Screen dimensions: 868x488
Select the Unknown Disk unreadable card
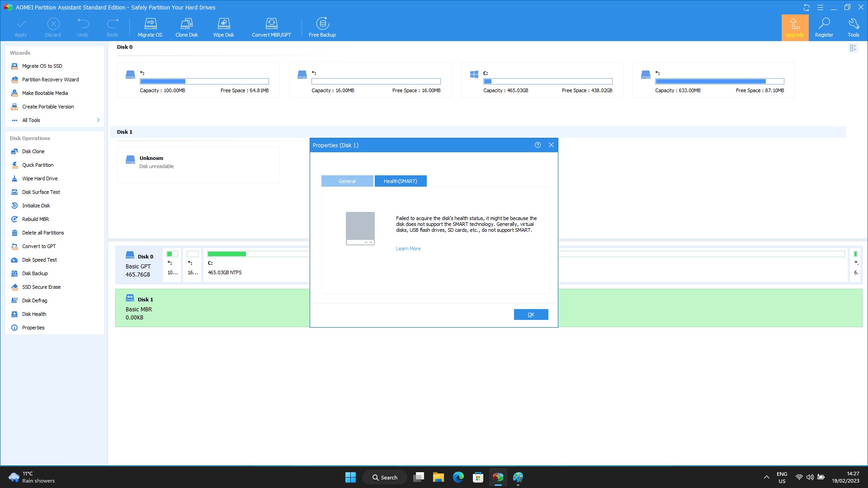coord(198,165)
